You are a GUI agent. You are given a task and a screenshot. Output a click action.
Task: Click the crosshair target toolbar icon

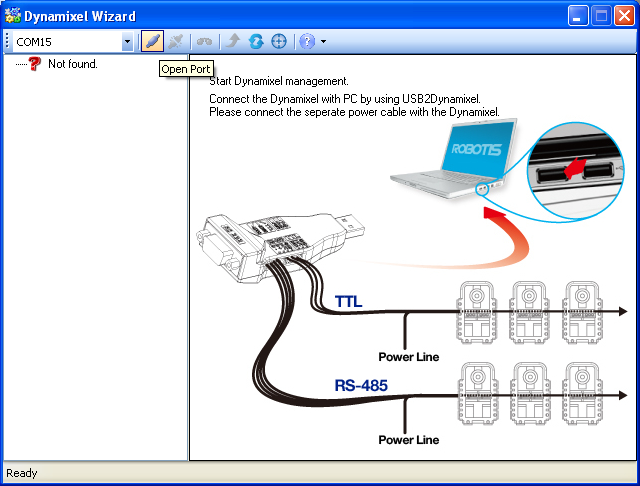pyautogui.click(x=279, y=41)
